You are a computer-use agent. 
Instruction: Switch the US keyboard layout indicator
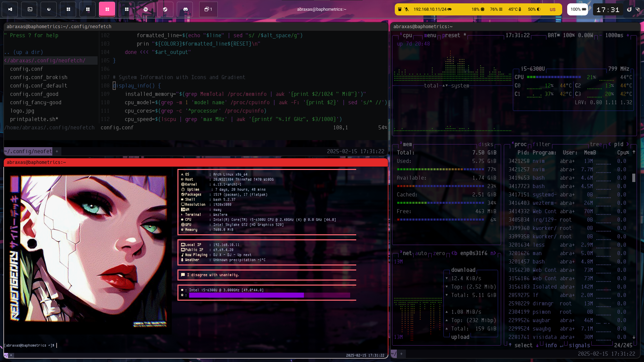tap(552, 9)
